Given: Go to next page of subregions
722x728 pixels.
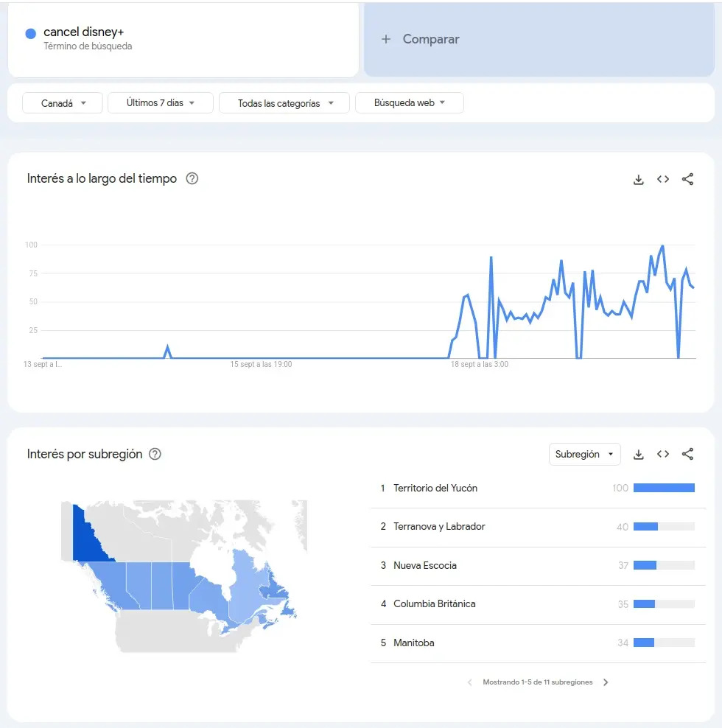Looking at the screenshot, I should click(606, 682).
